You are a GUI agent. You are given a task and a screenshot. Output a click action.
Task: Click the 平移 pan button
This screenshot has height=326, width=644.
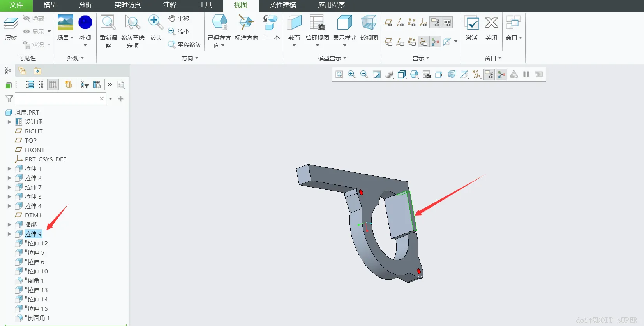(179, 18)
